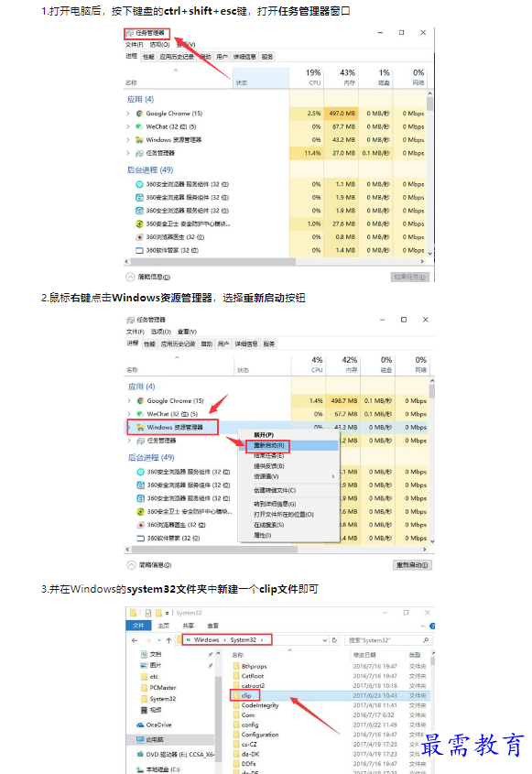The height and width of the screenshot is (774, 532).
Task: Expand Windows 资源管理器 row in step 1
Action: [x=128, y=140]
